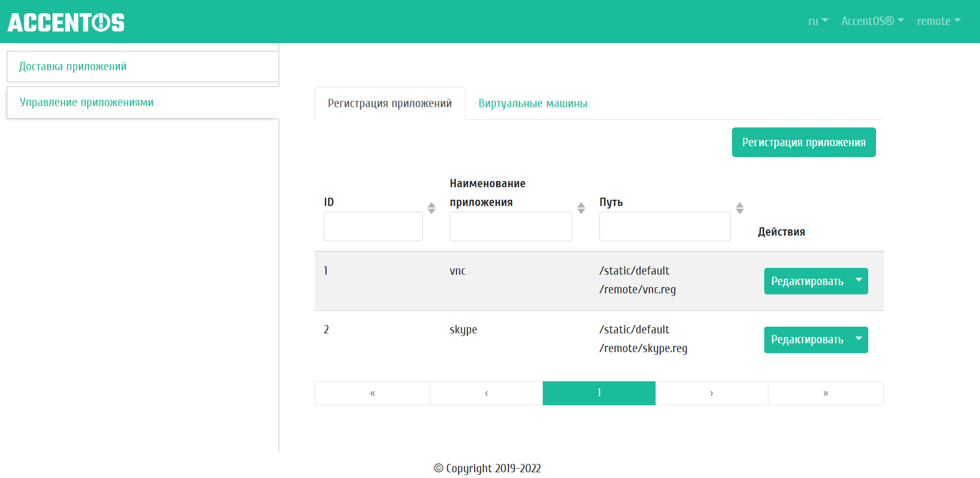980x478 pixels.
Task: Open Доставка приложений in sidebar
Action: (73, 67)
